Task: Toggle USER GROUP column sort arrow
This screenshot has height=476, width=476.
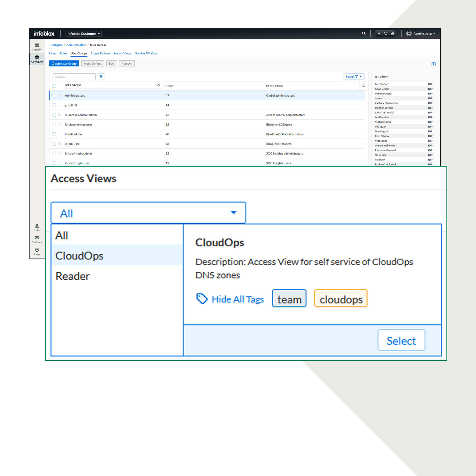Action: pos(158,85)
